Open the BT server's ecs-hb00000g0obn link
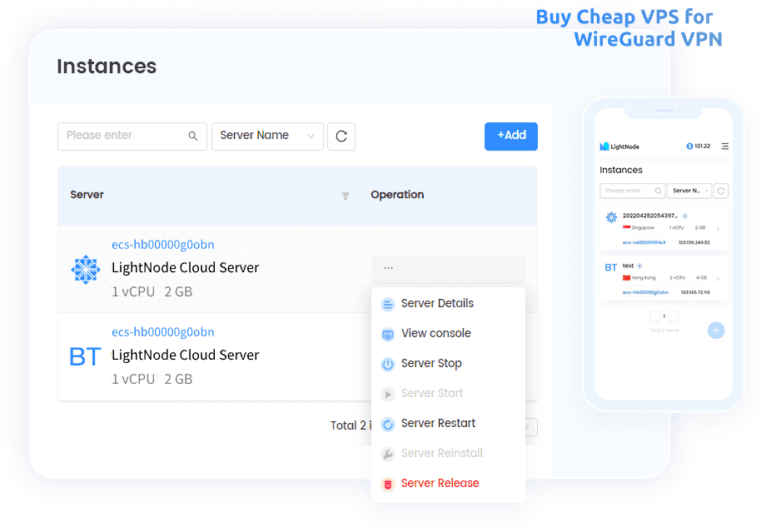 click(x=162, y=332)
